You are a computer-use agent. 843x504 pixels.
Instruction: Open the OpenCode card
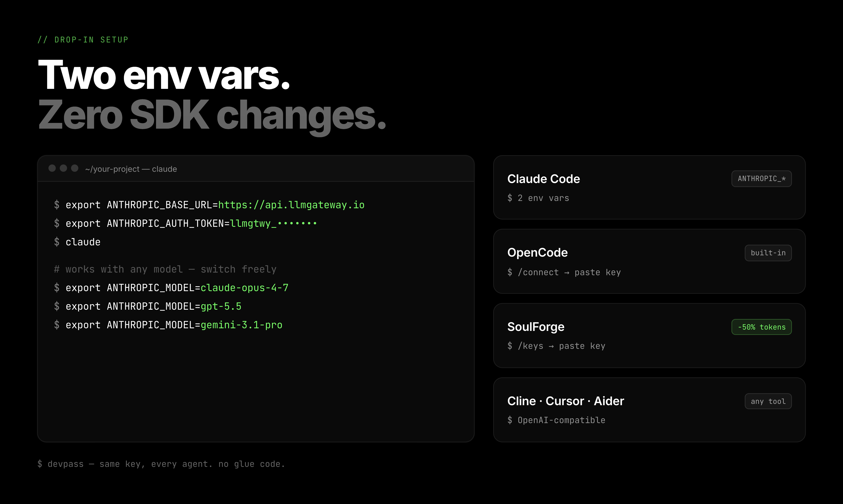(x=649, y=261)
